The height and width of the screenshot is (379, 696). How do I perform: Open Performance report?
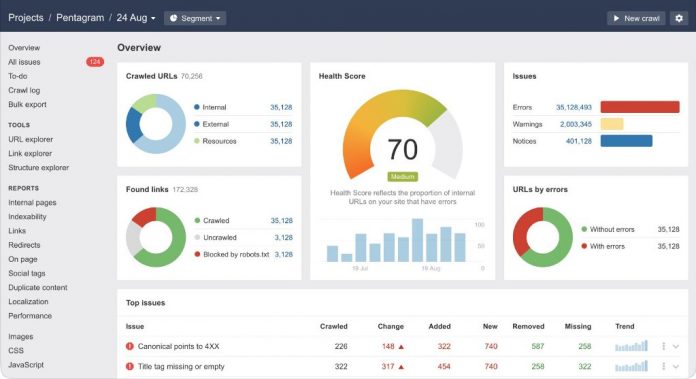(30, 316)
